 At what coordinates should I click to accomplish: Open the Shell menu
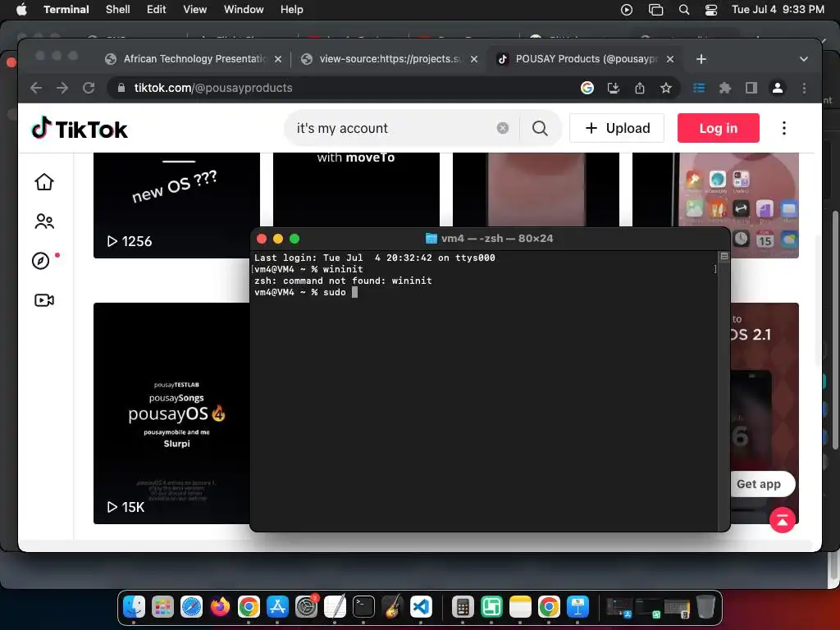point(118,10)
